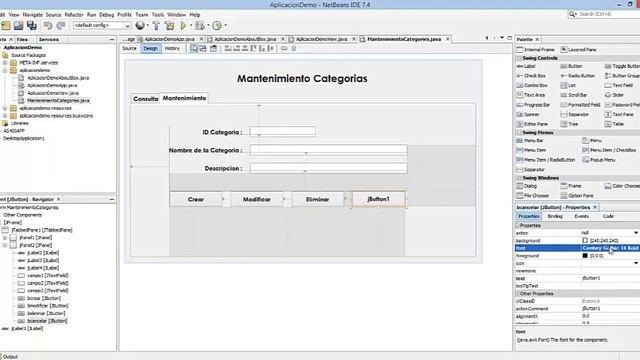Click the Preview Design icon

coord(213,49)
